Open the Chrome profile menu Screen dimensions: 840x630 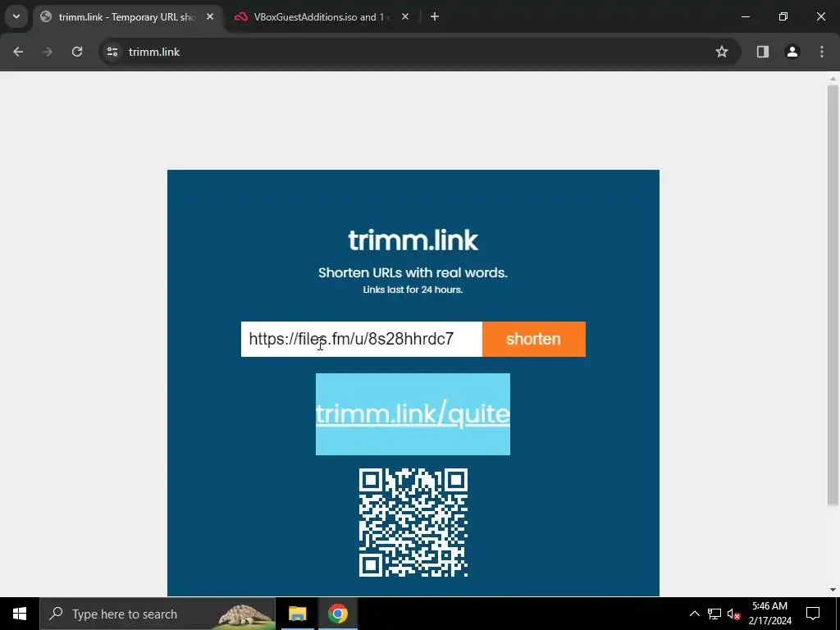[x=792, y=52]
